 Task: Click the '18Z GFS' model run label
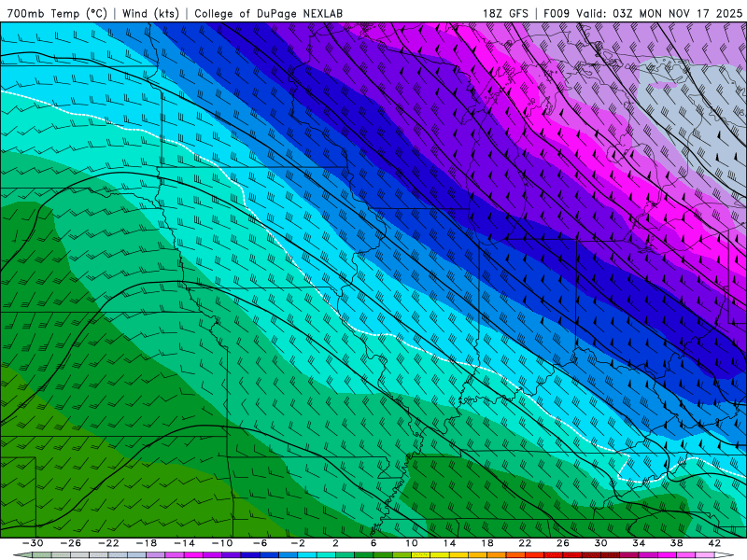(505, 13)
